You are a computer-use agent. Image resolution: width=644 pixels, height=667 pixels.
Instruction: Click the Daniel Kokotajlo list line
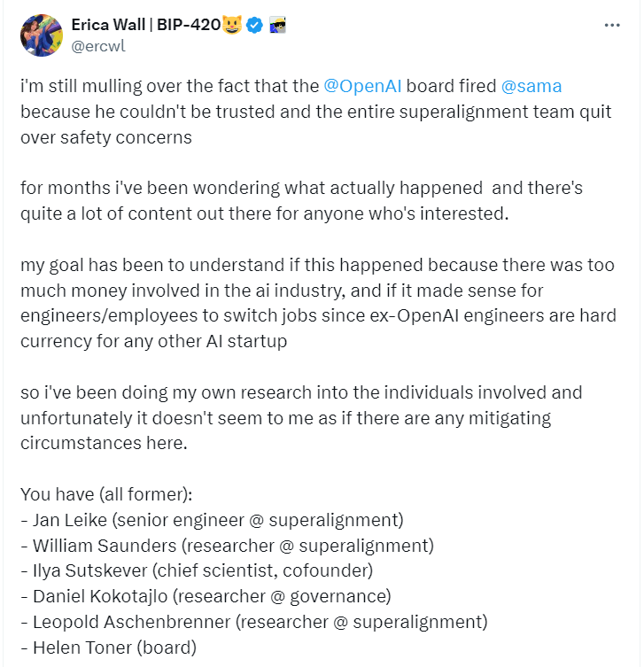[206, 596]
